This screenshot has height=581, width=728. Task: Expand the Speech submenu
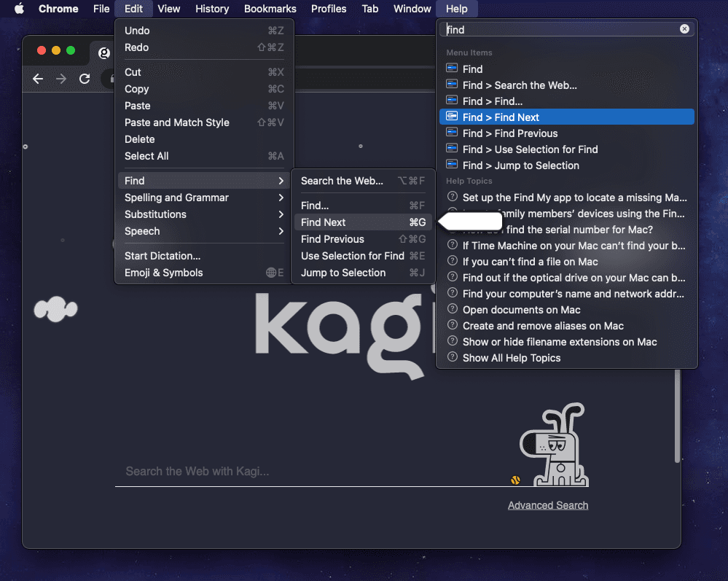[x=204, y=231]
